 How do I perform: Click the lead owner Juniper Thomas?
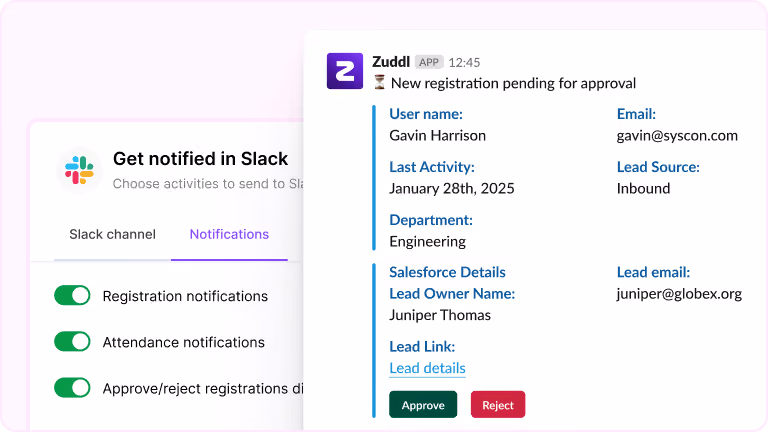coord(440,315)
